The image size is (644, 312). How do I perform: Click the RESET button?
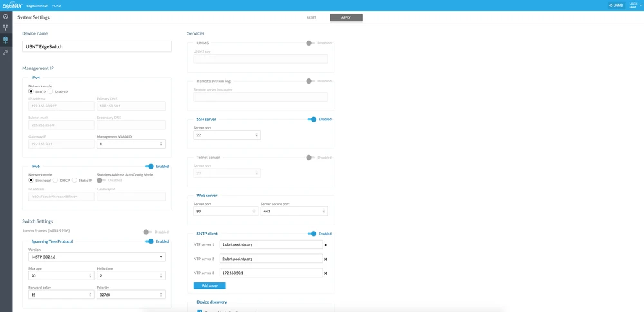click(x=311, y=17)
